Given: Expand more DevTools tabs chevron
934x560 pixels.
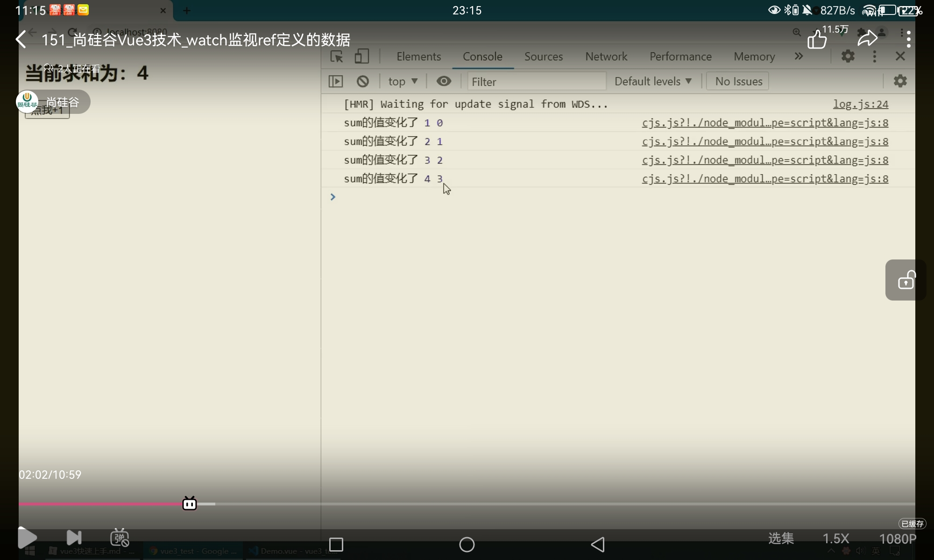Looking at the screenshot, I should [x=799, y=56].
